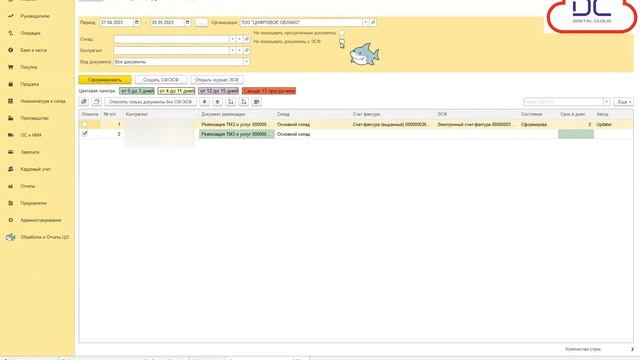Click the period selection ellipsis button
Viewport: 640px width, 360px height.
click(x=201, y=22)
